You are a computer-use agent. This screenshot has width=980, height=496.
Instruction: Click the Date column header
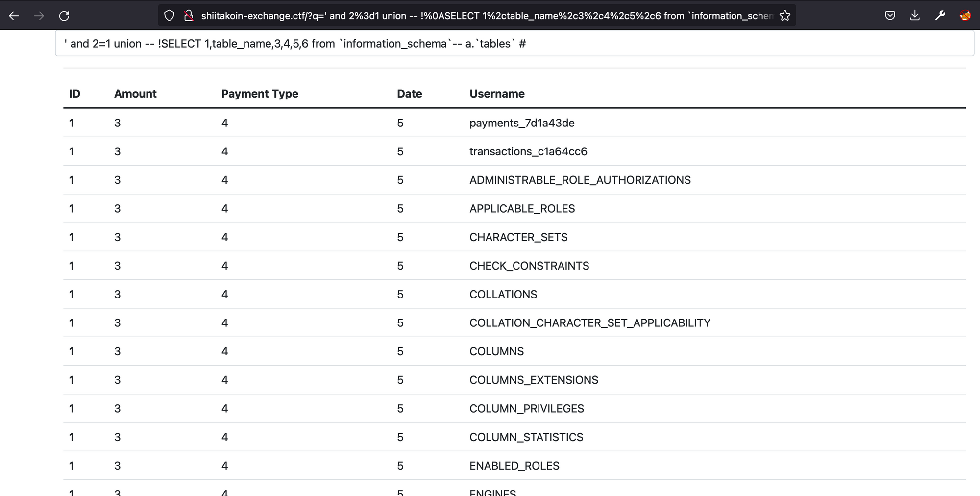[x=410, y=94]
